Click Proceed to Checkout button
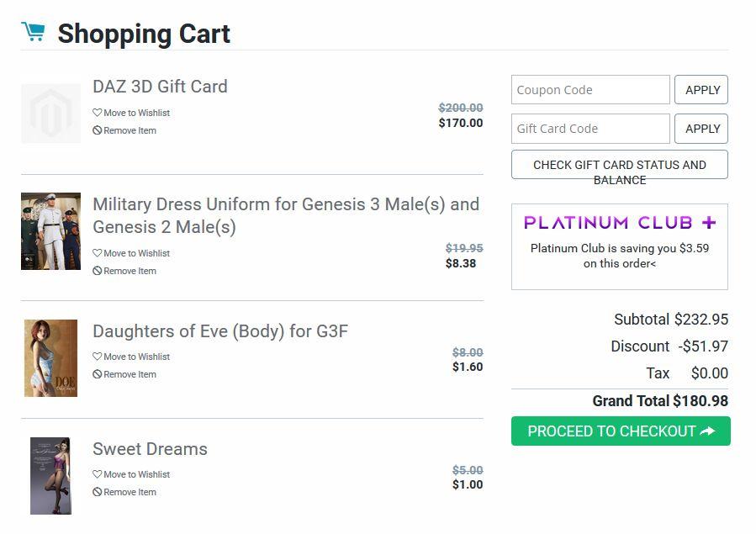 pos(621,431)
